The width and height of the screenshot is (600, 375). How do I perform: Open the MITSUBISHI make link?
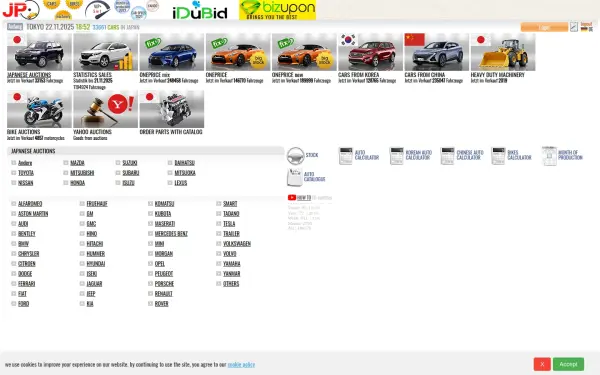(82, 173)
